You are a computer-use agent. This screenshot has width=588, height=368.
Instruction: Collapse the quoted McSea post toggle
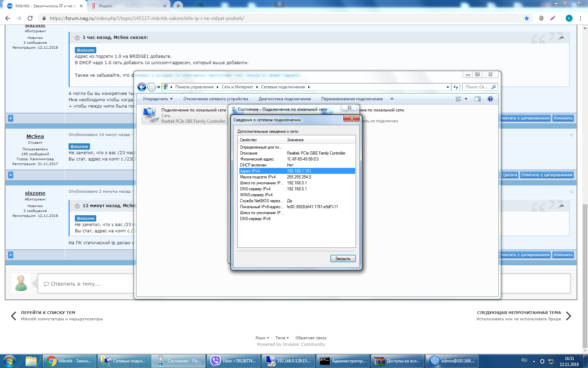pos(77,38)
